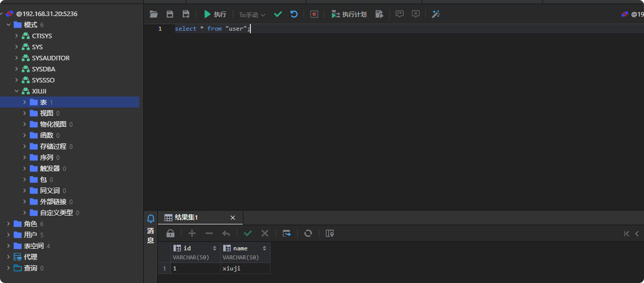Commit the transaction with green checkmark
The image size is (644, 283).
[x=278, y=14]
